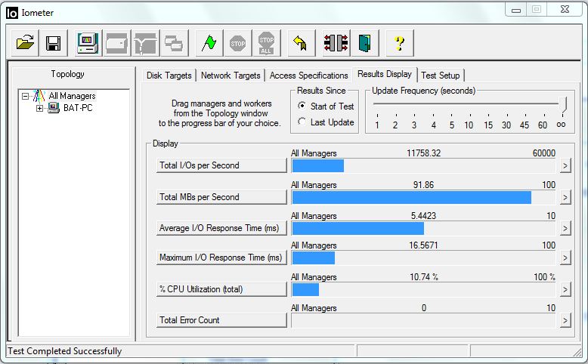Image resolution: width=588 pixels, height=364 pixels.
Task: Click the Iometer title bar logo
Action: pyautogui.click(x=12, y=13)
